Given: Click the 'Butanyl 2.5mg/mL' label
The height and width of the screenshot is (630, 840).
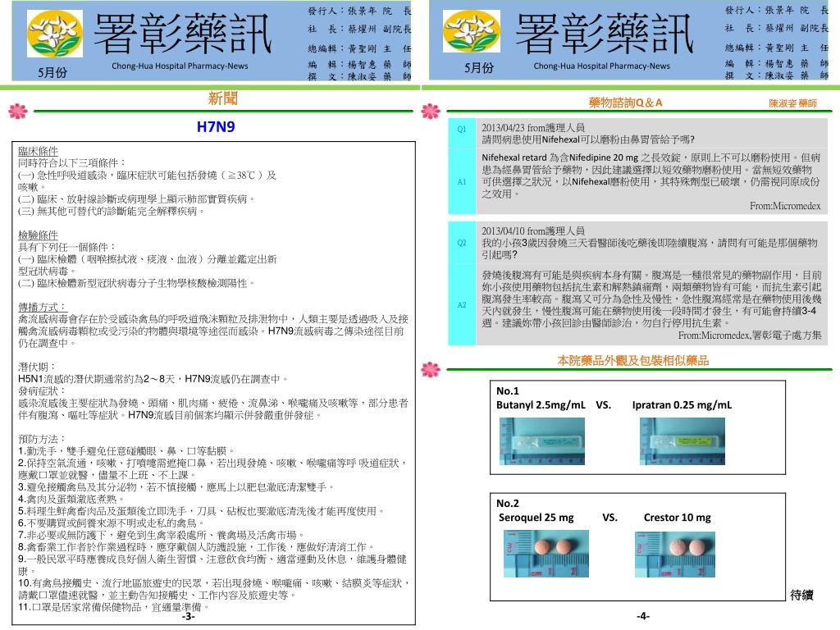Looking at the screenshot, I should click(541, 405).
